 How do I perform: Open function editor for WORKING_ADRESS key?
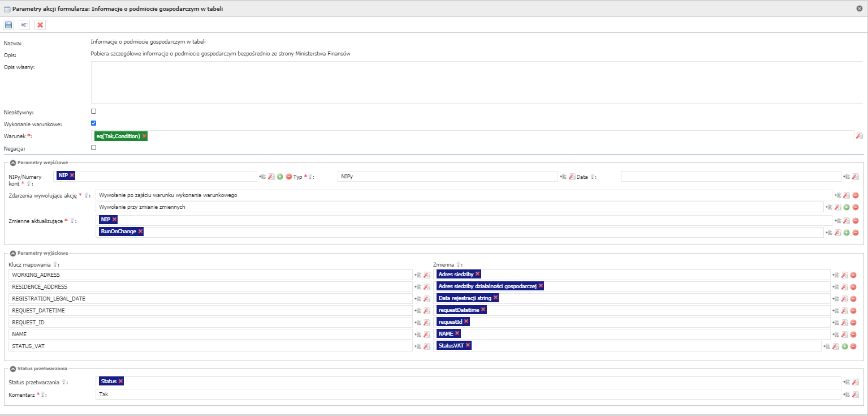click(427, 275)
